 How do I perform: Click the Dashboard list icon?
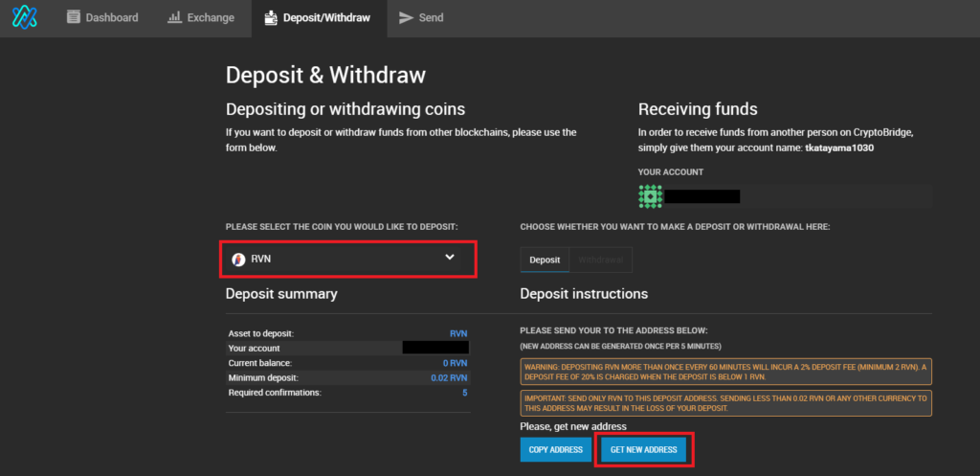pyautogui.click(x=74, y=17)
